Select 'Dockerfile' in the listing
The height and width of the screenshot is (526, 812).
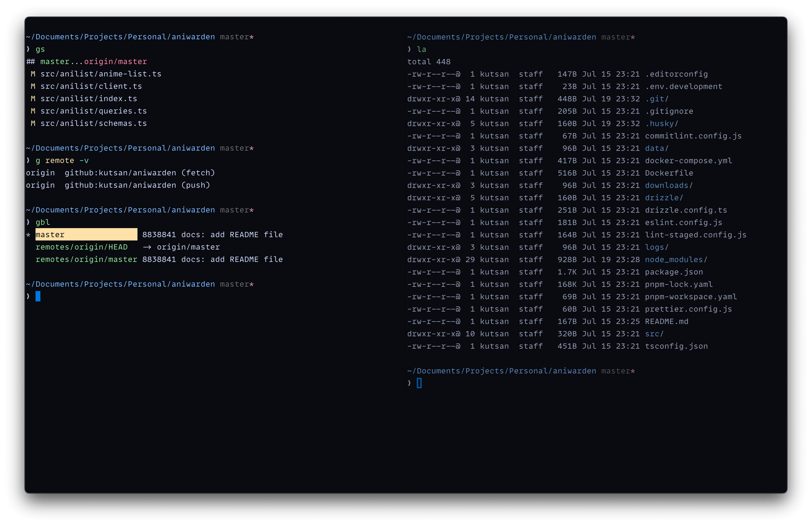coord(669,173)
